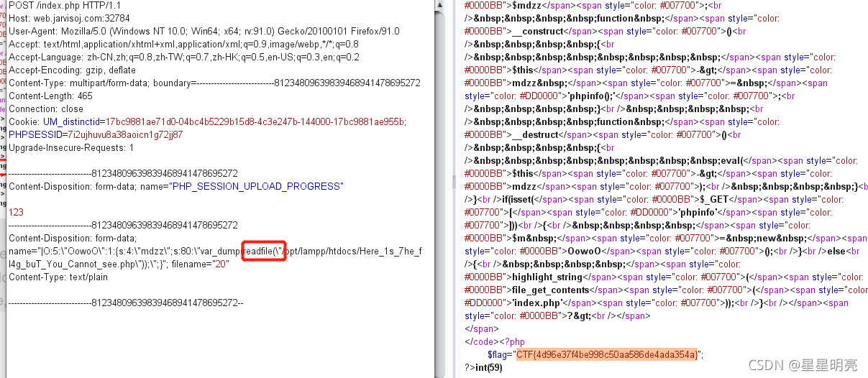Click the '</code><?php' line in response
The image size is (868, 378).
(x=495, y=342)
